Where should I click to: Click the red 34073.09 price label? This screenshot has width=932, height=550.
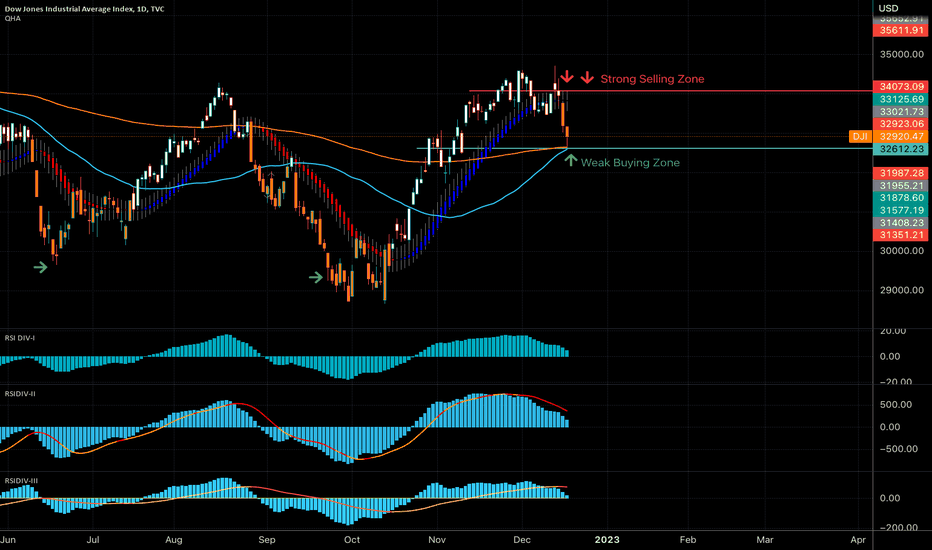click(x=900, y=87)
